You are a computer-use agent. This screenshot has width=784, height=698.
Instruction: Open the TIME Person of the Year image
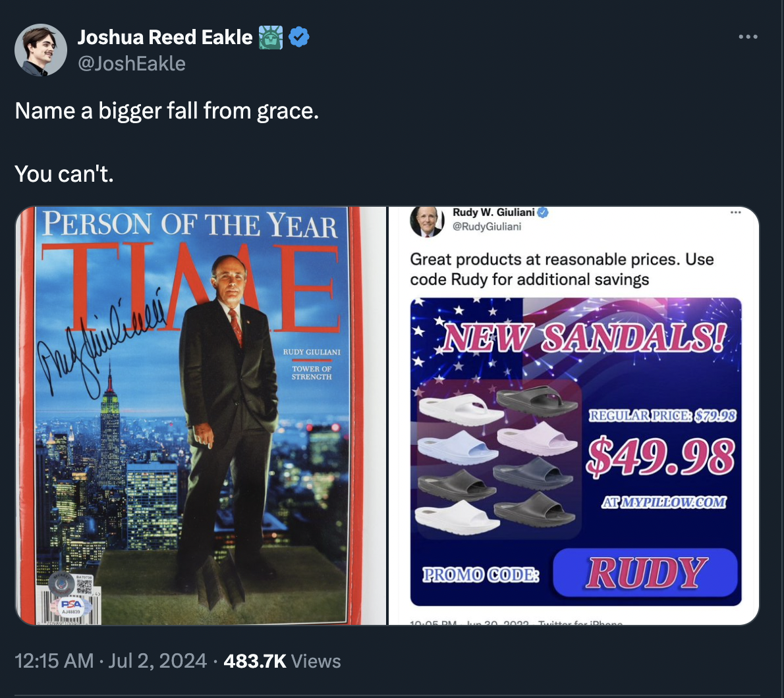point(200,416)
